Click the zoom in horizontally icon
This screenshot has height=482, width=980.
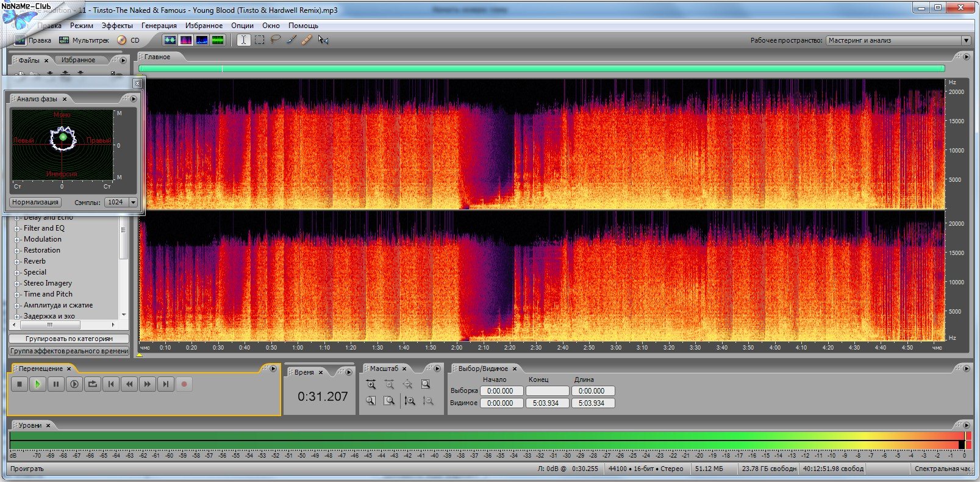(371, 384)
